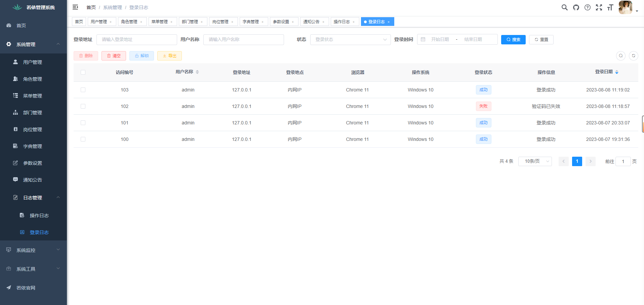Go to 首页 in the sidebar
The height and width of the screenshot is (305, 644).
pyautogui.click(x=33, y=25)
